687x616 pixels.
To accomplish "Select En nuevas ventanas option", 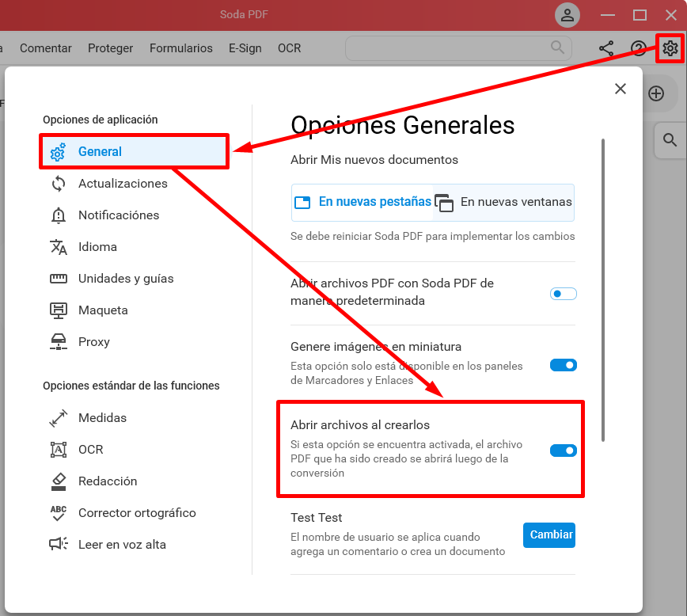I will pos(503,203).
